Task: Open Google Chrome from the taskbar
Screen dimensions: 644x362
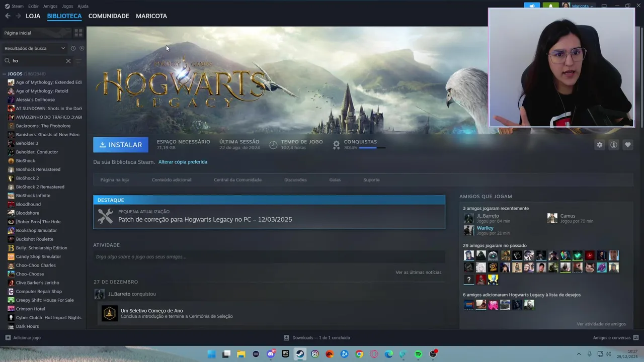Action: (x=359, y=354)
